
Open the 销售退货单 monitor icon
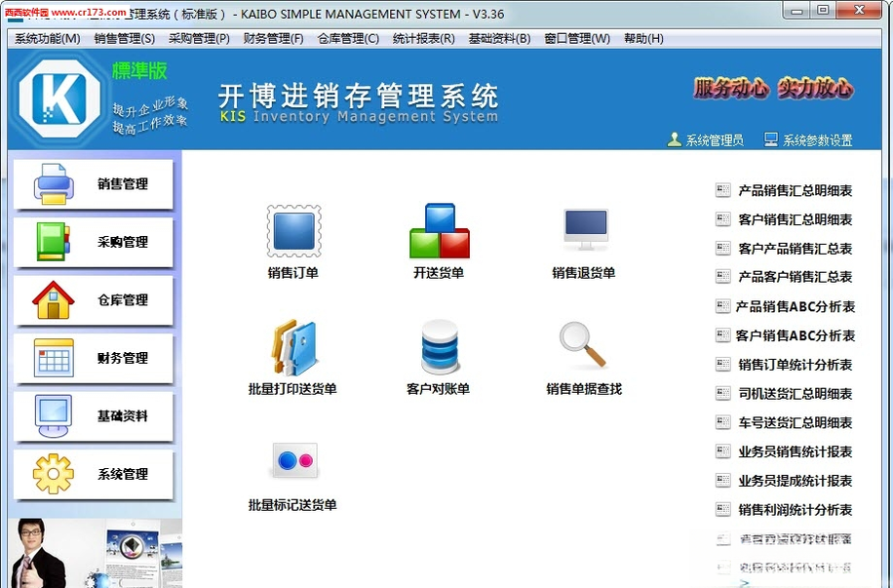[586, 229]
